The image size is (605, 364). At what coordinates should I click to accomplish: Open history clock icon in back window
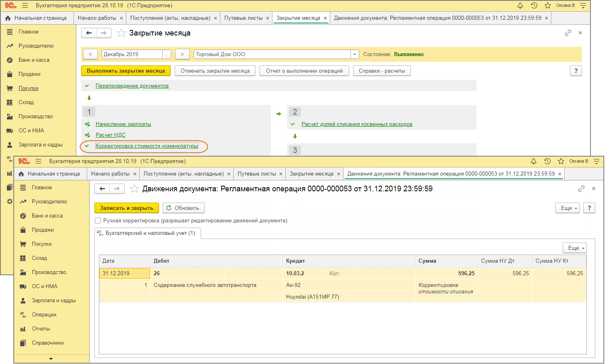click(x=534, y=6)
